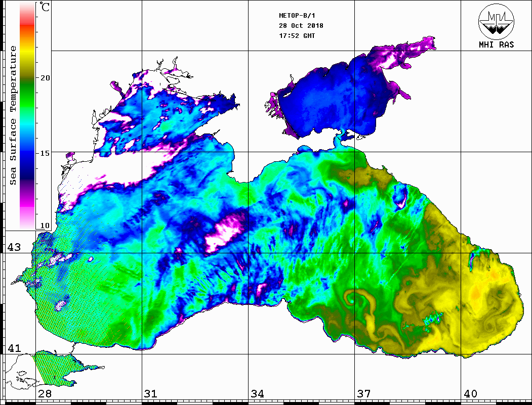This screenshot has height=405, width=532.
Task: Click the '15' value on temperature scale
Action: tap(45, 153)
